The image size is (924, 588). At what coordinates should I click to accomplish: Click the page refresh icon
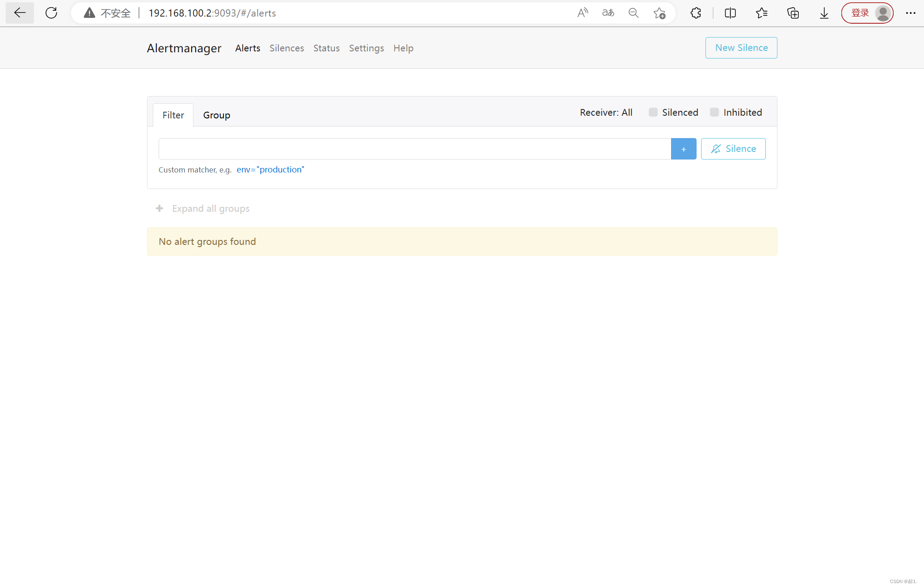click(51, 13)
